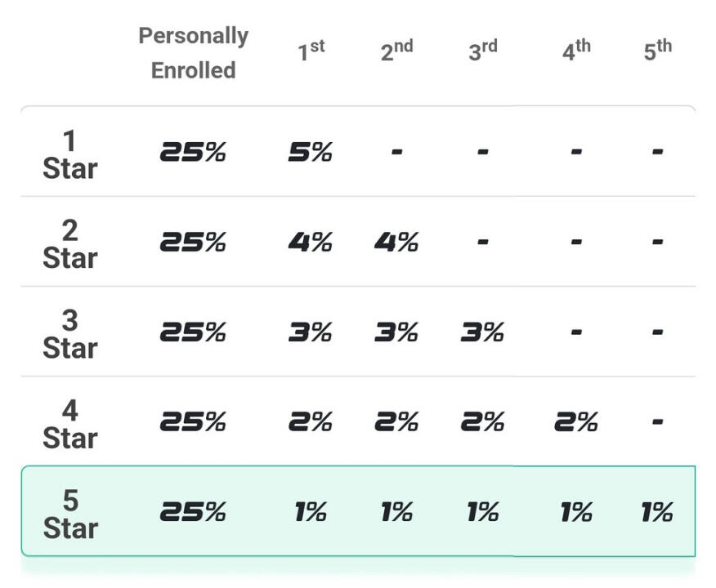Click the 5th level column header

tap(657, 51)
